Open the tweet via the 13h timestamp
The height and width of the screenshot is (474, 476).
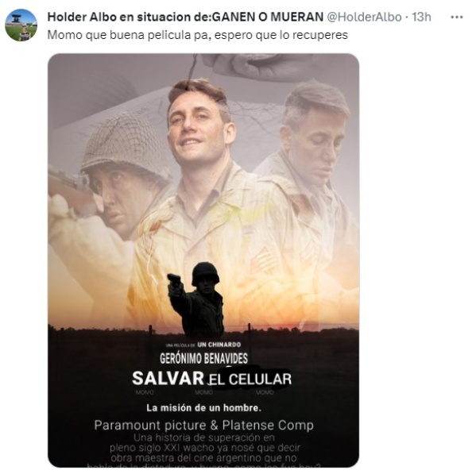[421, 17]
